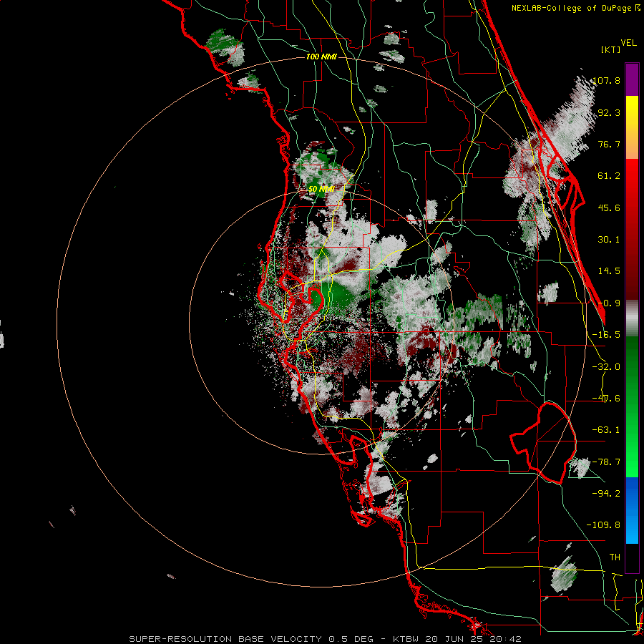Screen dimensions: 644x644
Task: Click the blue segment of the color bar
Action: click(x=632, y=510)
